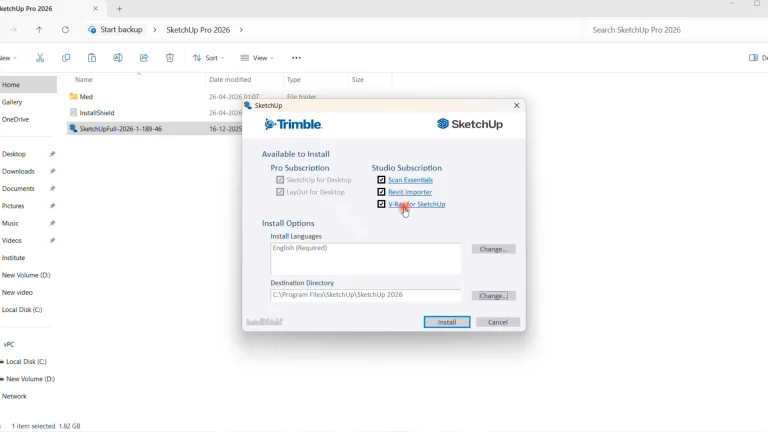This screenshot has height=432, width=768.
Task: Click the pin icon beside Downloads
Action: [52, 171]
